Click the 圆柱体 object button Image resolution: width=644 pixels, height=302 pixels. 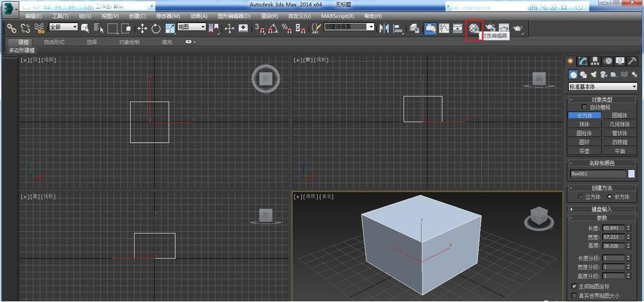tap(584, 133)
